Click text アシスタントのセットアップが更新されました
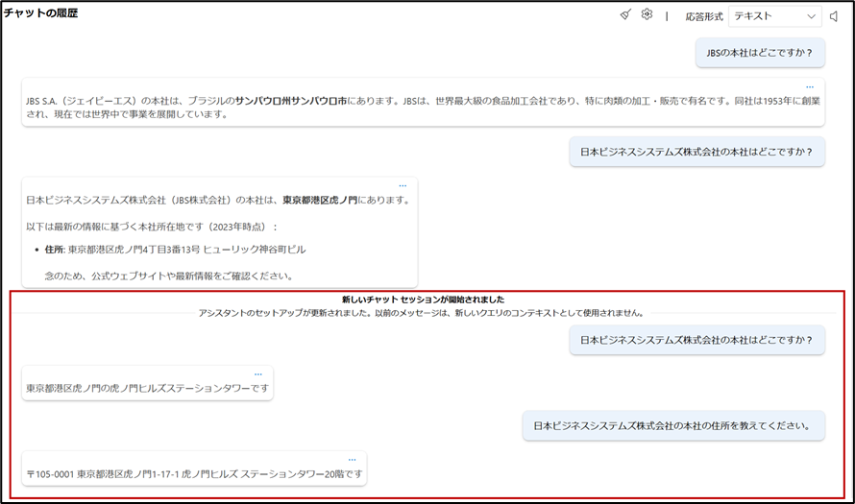Screen dimensions: 855x504 point(285,313)
